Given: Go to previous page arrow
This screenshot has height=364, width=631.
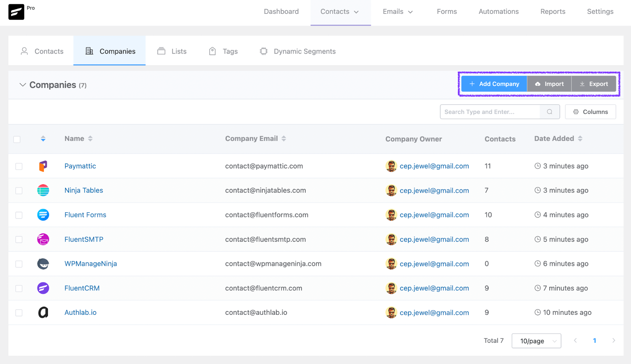Looking at the screenshot, I should click(575, 341).
